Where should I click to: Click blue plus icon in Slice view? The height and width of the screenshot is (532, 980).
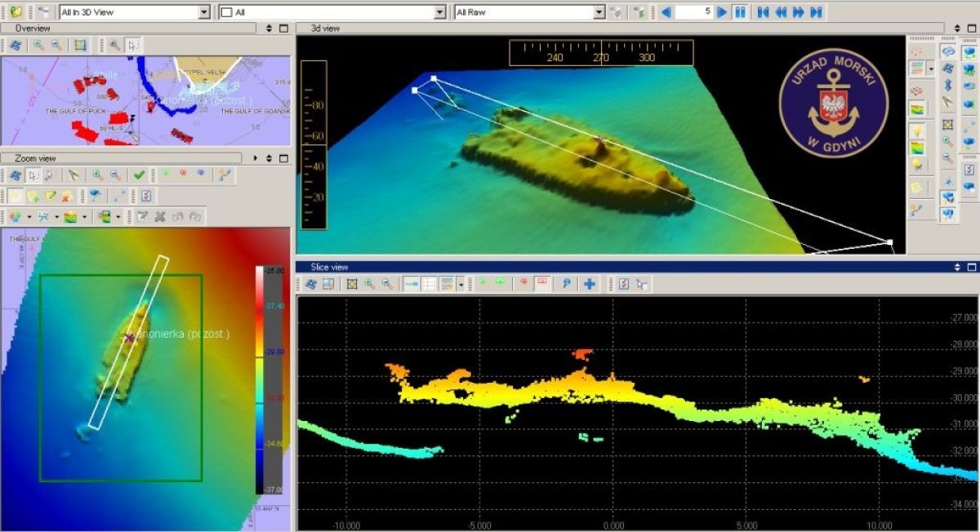pos(589,284)
